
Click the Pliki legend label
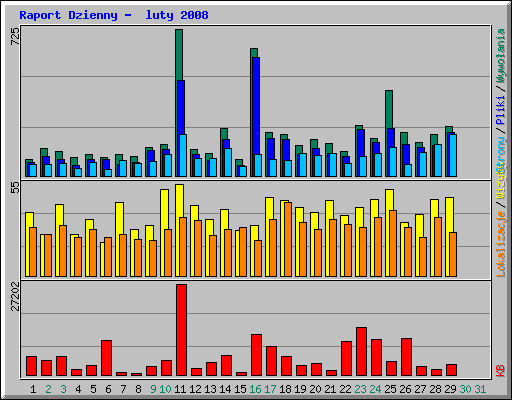pyautogui.click(x=501, y=110)
